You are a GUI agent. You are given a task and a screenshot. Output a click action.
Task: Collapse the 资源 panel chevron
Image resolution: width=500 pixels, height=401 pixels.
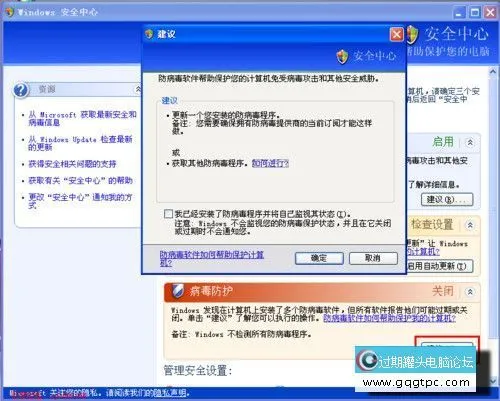(x=138, y=89)
